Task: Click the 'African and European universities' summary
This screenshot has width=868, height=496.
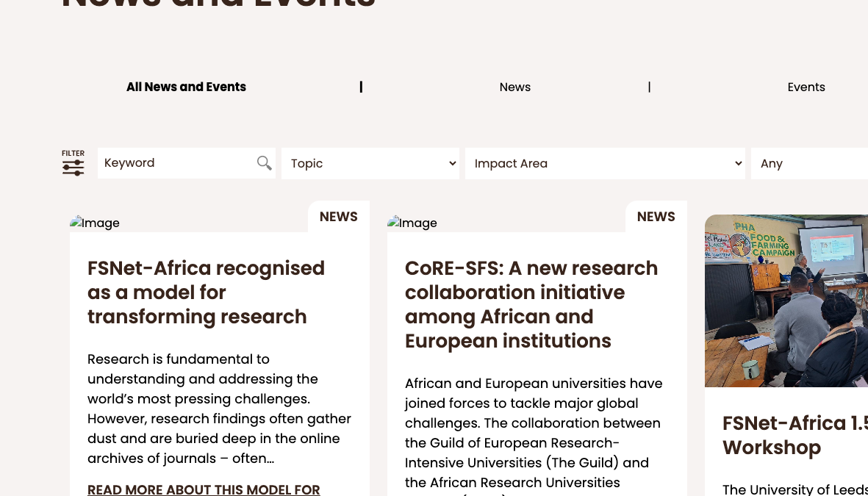Action: point(534,433)
